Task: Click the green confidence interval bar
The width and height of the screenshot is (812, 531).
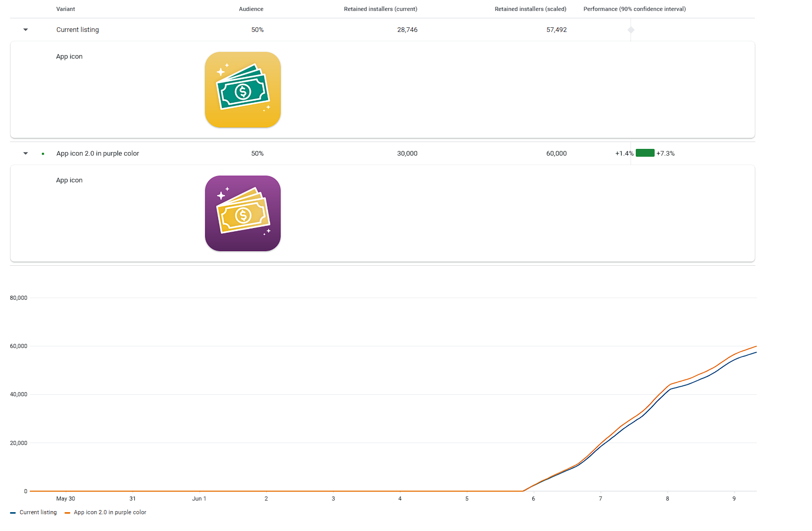Action: tap(645, 153)
